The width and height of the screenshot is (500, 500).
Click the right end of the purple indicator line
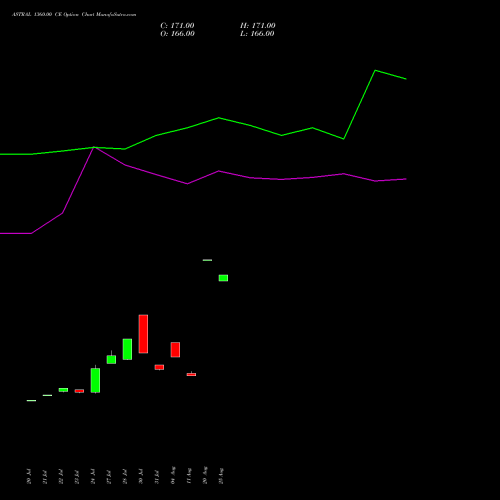coord(406,179)
